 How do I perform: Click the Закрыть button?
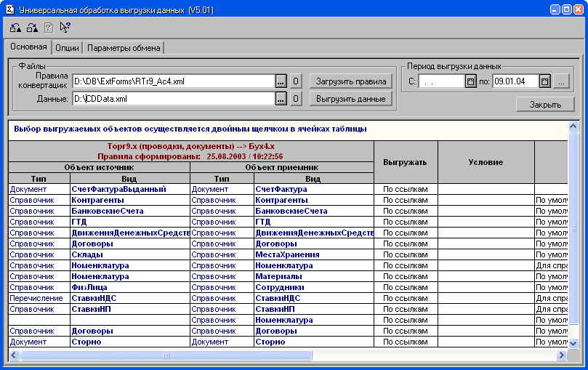(545, 105)
